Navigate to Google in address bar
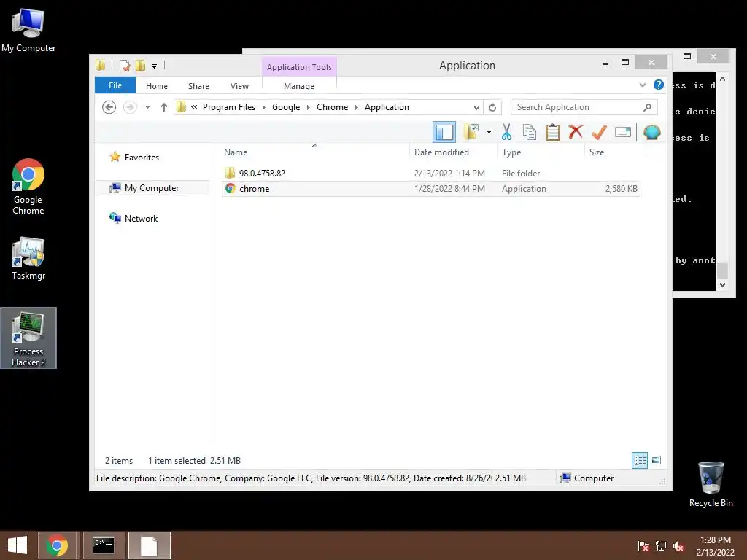This screenshot has width=747, height=560. pyautogui.click(x=286, y=107)
